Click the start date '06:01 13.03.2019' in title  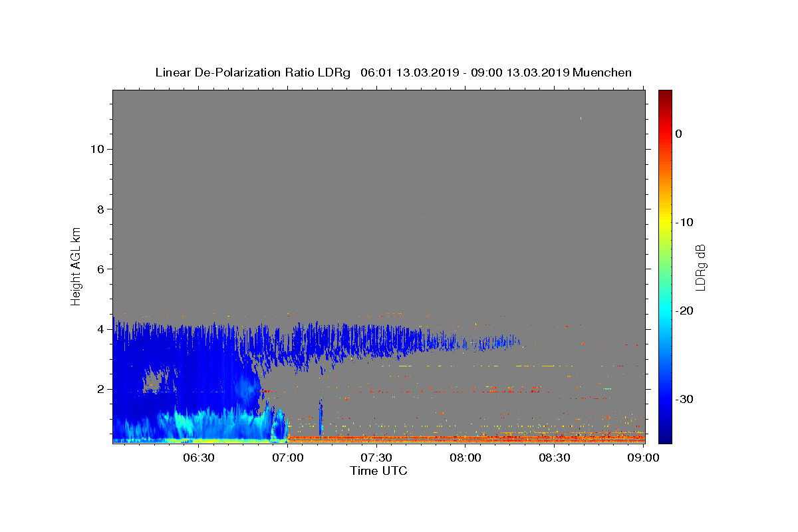(410, 72)
